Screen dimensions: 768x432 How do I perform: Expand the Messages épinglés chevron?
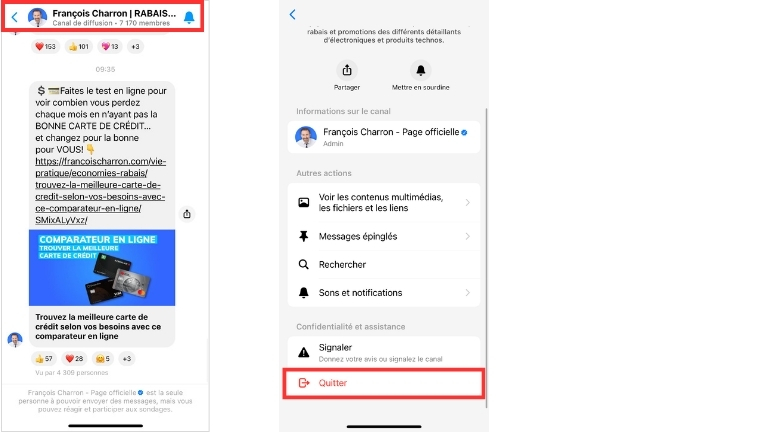(467, 236)
